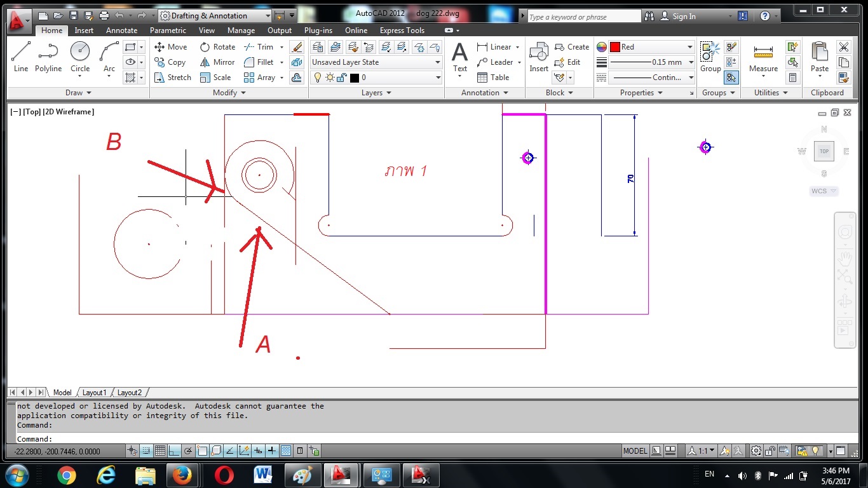This screenshot has width=868, height=488.
Task: Select the Rotate tool
Action: click(217, 47)
